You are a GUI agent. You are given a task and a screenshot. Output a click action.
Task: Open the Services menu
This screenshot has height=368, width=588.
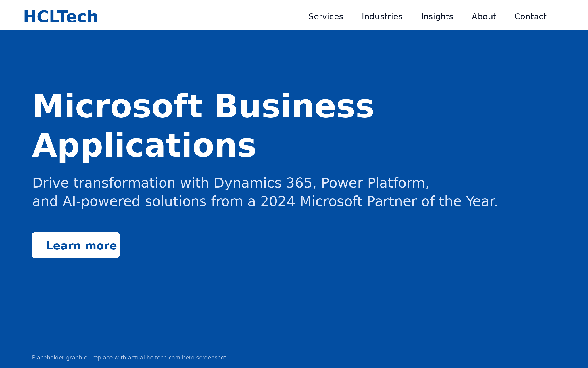tap(326, 17)
